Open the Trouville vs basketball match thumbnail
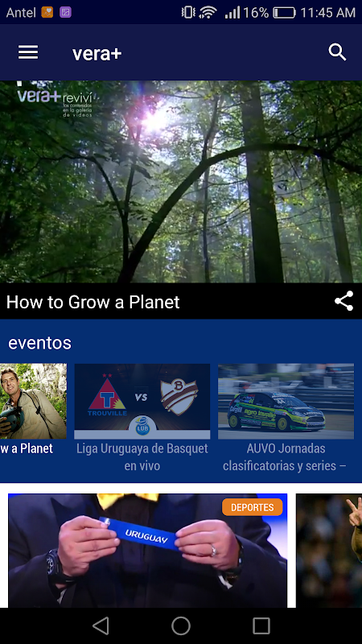Viewport: 362px width, 644px height. click(142, 401)
